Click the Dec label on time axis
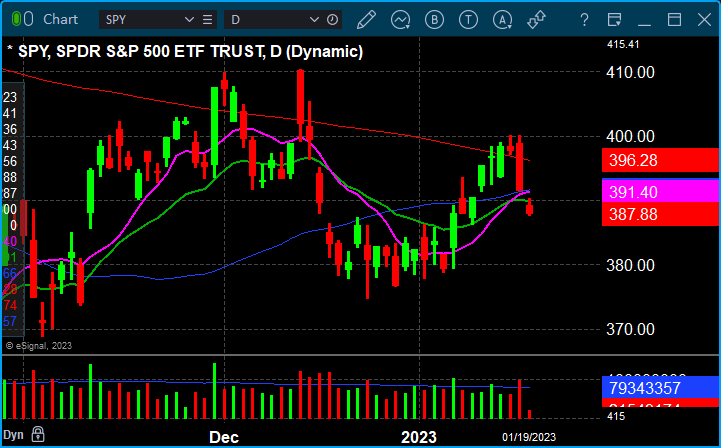 [224, 437]
